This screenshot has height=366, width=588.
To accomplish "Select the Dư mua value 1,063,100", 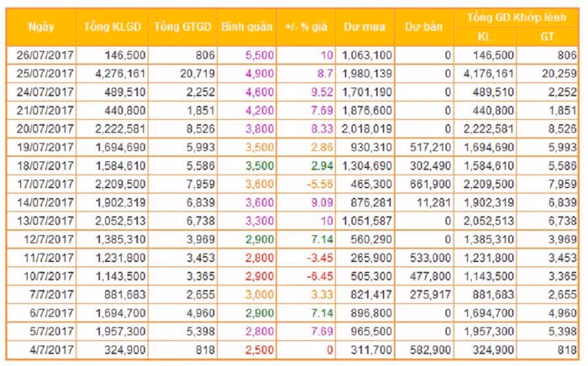I will coord(366,55).
